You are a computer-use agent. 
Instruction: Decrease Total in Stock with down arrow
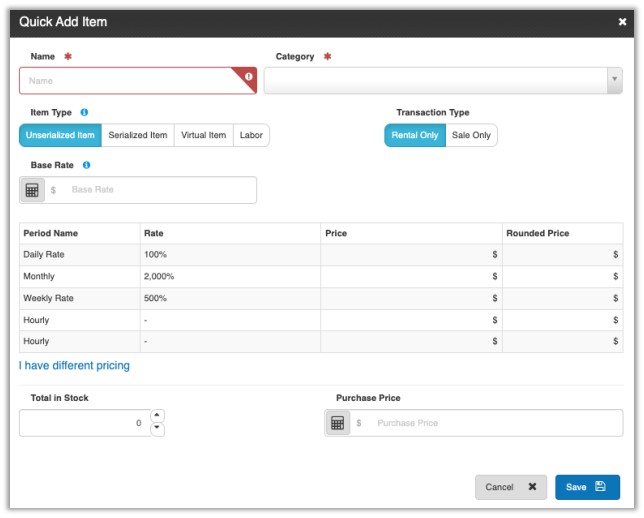(157, 429)
